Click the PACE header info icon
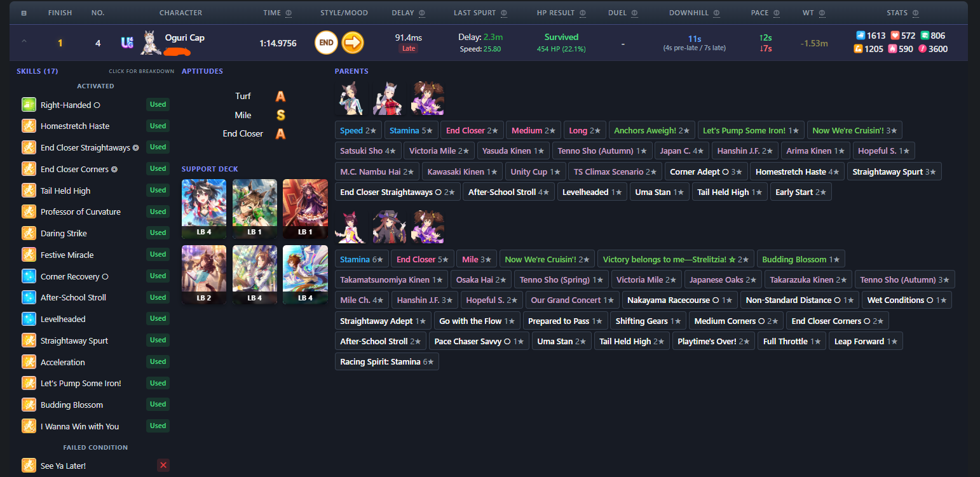Screen dimensions: 980x477 (x=777, y=13)
